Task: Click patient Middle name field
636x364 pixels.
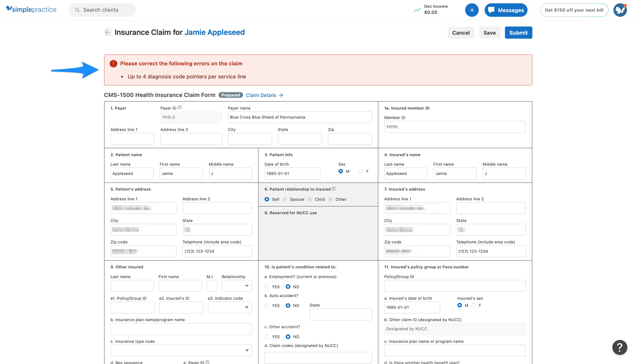Action: (230, 174)
